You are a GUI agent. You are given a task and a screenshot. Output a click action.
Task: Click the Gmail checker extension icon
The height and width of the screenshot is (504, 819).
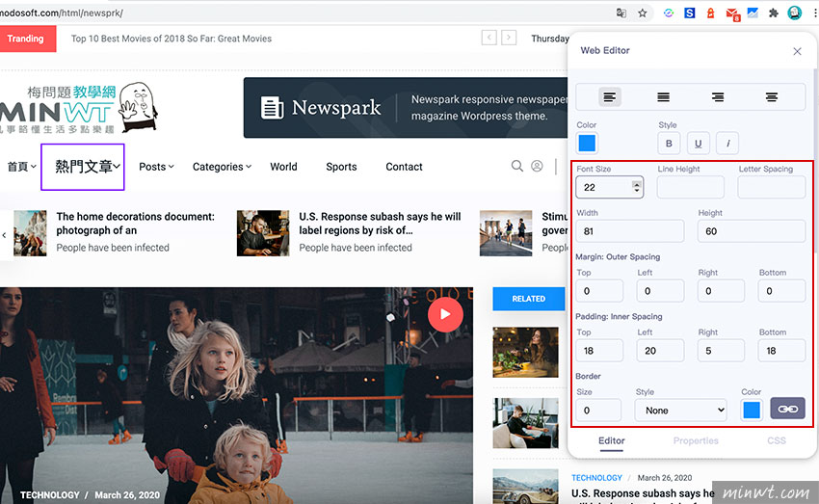[x=732, y=13]
